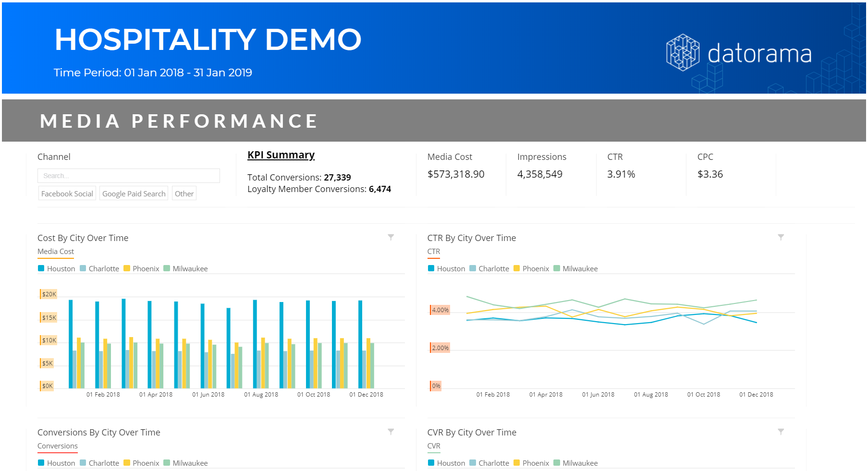Toggle Charlotte in the Cost By City legend
Screen dimensions: 868x471
click(x=103, y=268)
